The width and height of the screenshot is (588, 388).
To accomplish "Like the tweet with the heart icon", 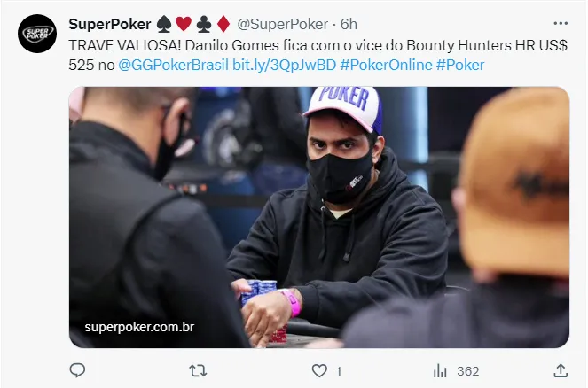I will [319, 371].
